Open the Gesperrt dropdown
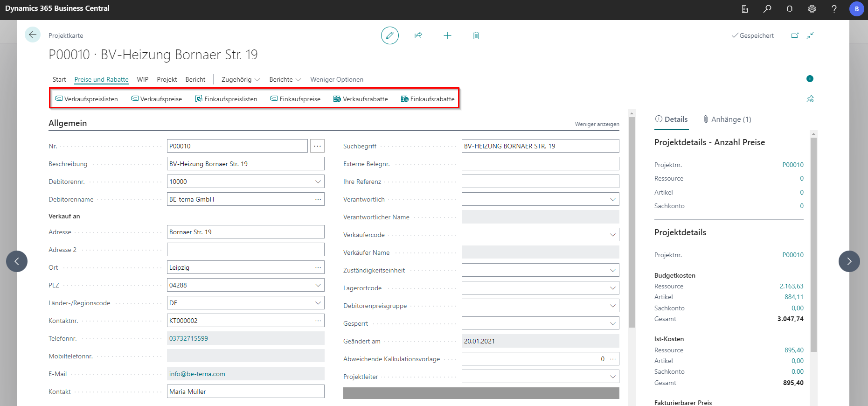868x406 pixels. [x=612, y=323]
